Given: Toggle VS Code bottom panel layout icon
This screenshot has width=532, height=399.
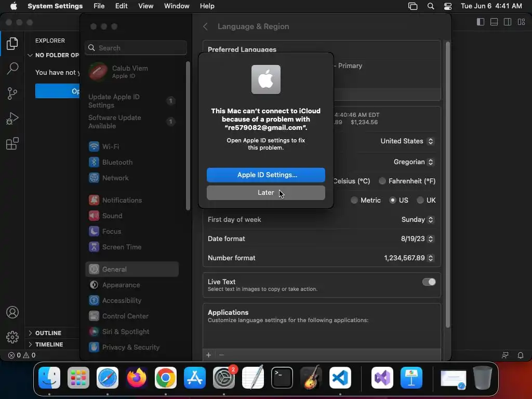Looking at the screenshot, I should click(494, 22).
